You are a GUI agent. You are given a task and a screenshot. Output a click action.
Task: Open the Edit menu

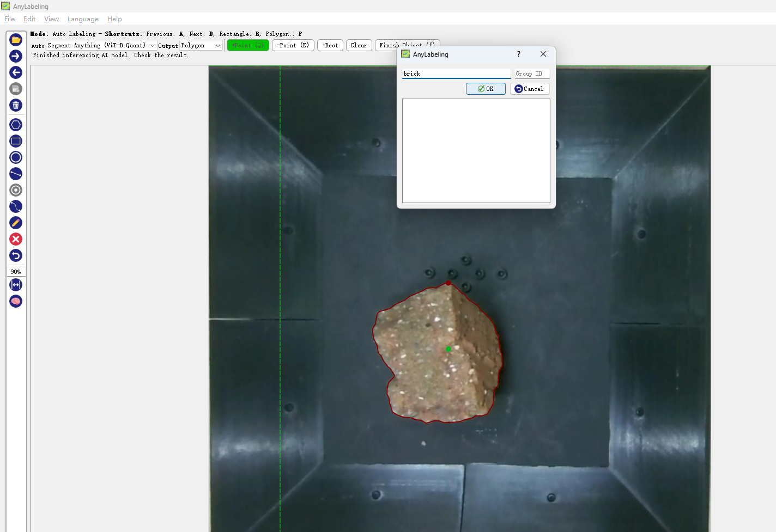29,19
